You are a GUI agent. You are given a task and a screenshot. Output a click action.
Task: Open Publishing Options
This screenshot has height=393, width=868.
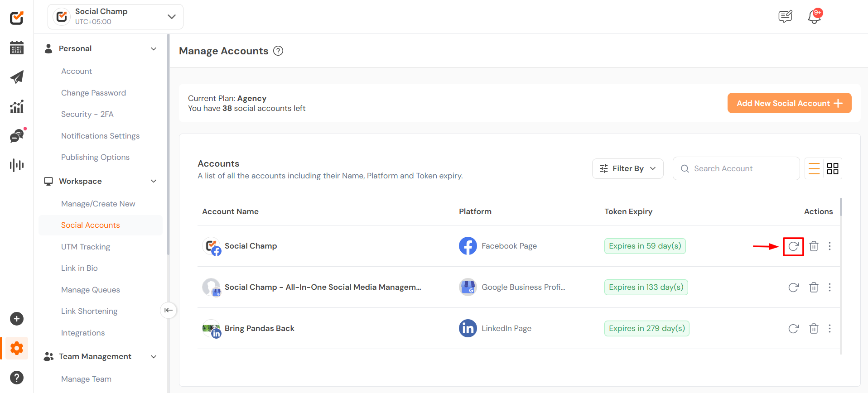coord(95,157)
